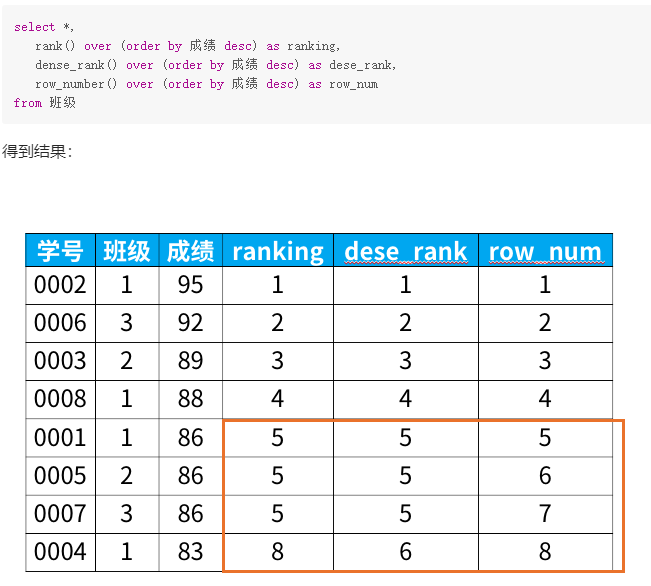
Task: Click the 成绩 column header
Action: (x=191, y=250)
